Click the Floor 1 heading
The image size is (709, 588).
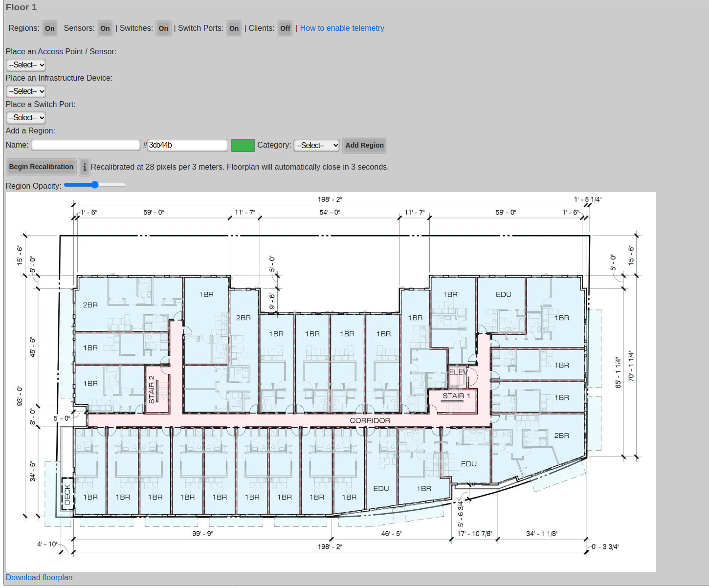21,7
